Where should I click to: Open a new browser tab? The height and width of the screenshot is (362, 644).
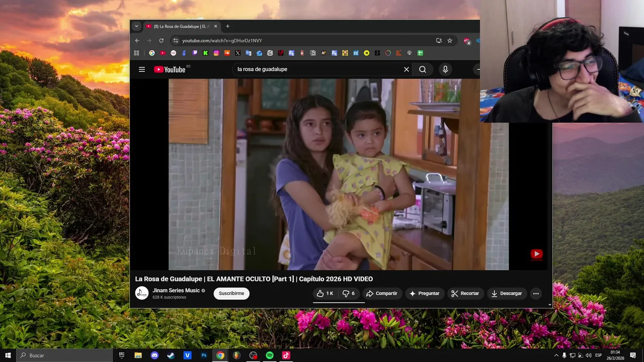[227, 26]
